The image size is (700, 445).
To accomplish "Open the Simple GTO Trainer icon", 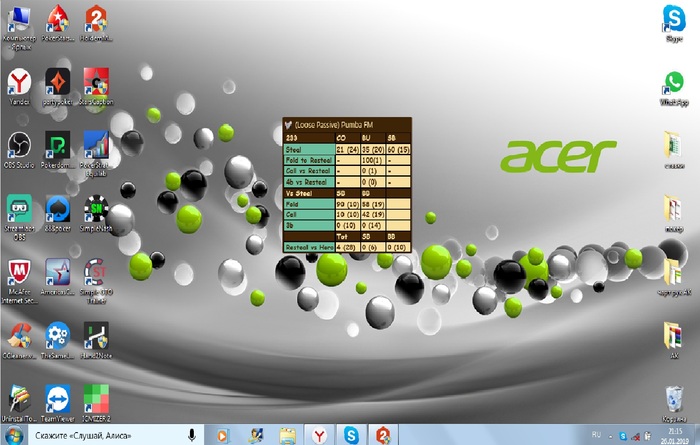I will pos(96,281).
